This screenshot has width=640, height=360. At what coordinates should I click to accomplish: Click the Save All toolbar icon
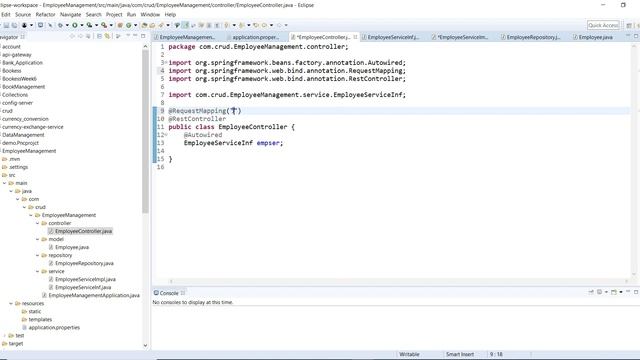pos(14,25)
